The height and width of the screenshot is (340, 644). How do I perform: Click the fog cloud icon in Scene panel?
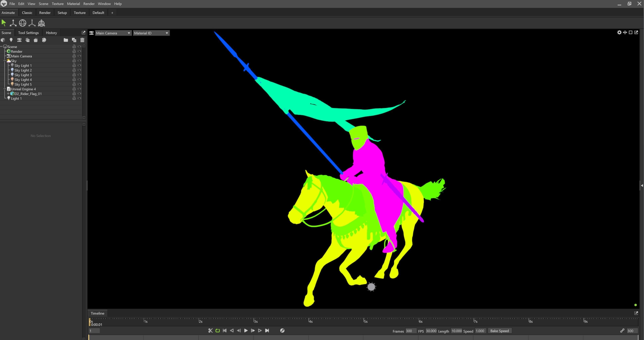pos(28,40)
